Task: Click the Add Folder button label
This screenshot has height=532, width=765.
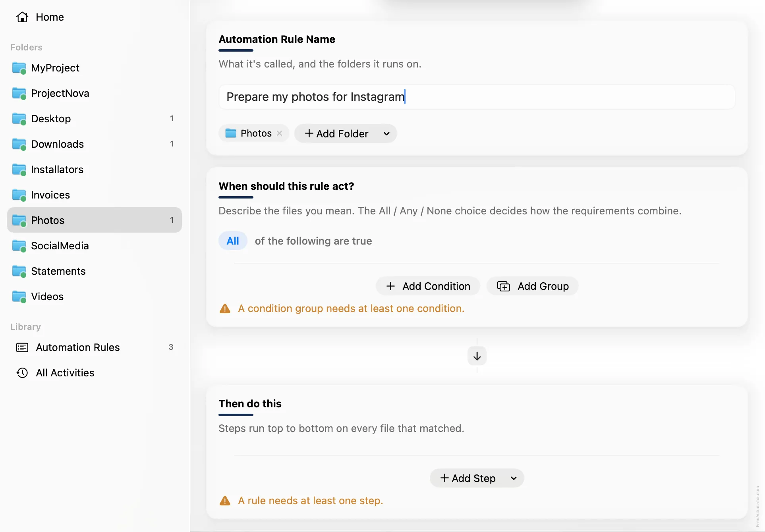Action: [342, 134]
